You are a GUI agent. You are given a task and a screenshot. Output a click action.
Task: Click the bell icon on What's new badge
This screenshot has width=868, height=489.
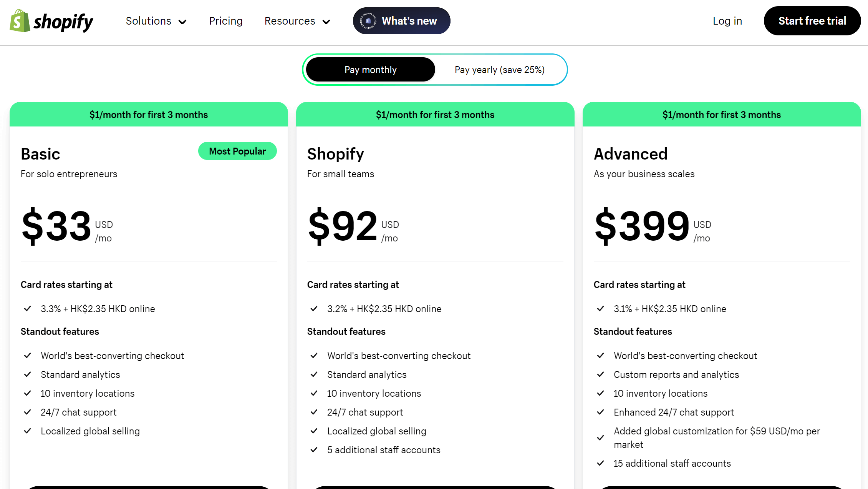tap(368, 21)
